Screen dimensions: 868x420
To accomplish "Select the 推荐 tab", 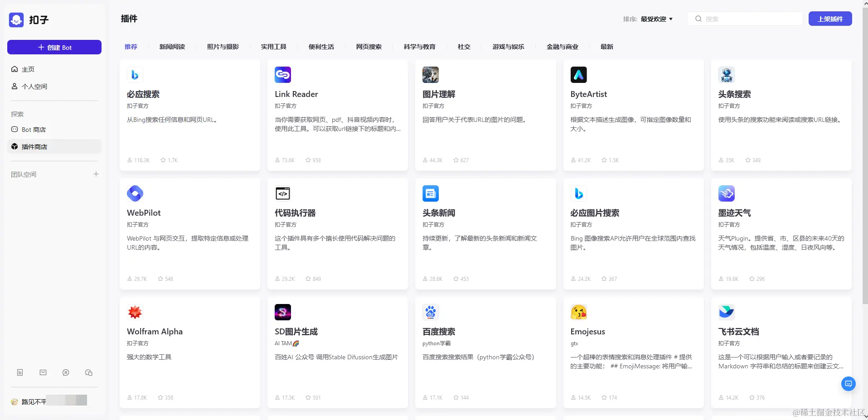I will (131, 47).
